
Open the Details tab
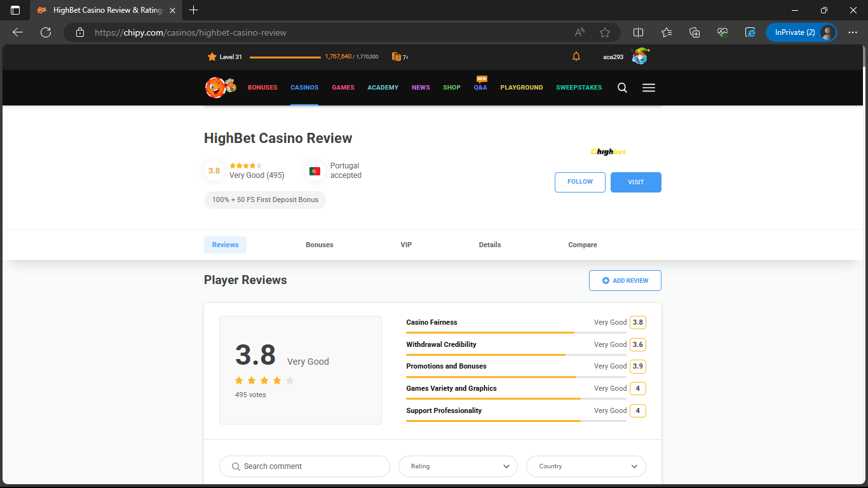[490, 245]
